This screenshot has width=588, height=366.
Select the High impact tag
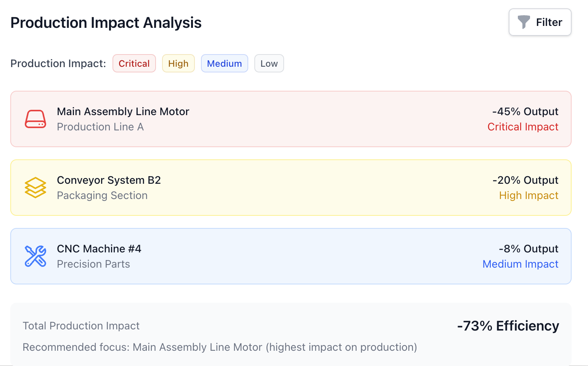tap(178, 63)
